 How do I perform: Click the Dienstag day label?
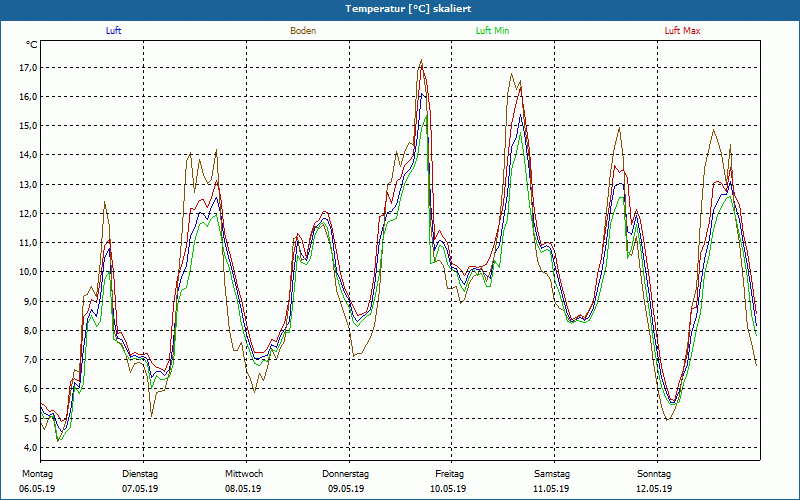(x=140, y=474)
